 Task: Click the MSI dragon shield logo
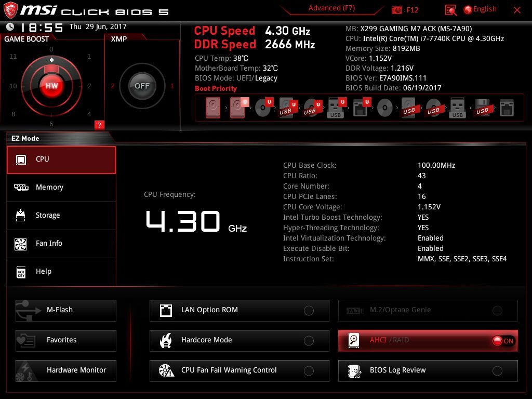tap(10, 10)
